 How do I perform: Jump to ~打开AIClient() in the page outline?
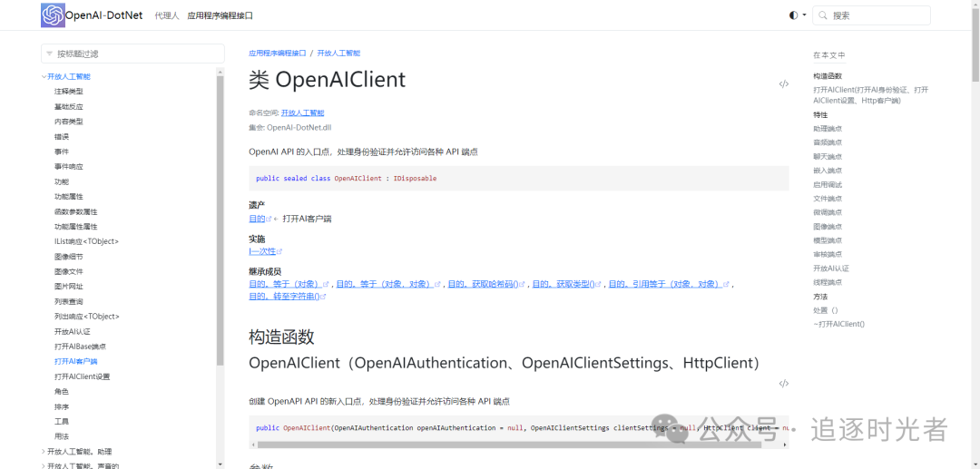pyautogui.click(x=838, y=324)
